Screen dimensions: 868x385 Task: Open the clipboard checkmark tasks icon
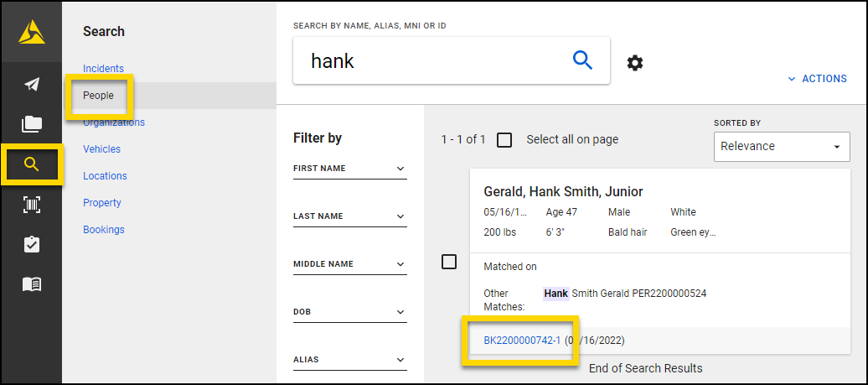(31, 244)
